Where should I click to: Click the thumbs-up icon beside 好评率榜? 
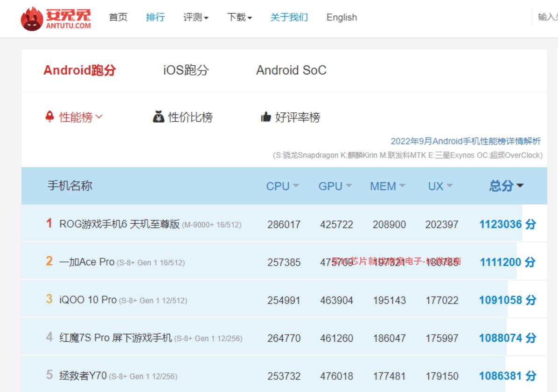[x=266, y=117]
